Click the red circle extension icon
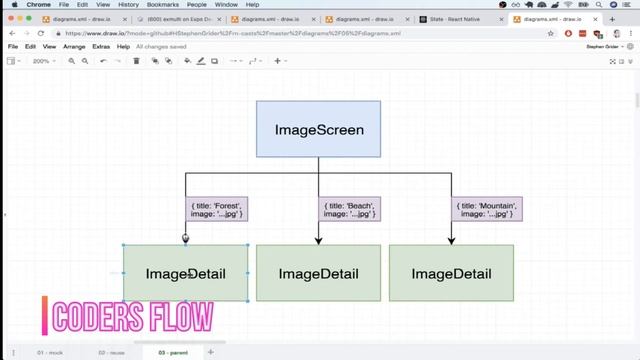This screenshot has width=640, height=360. 568,33
